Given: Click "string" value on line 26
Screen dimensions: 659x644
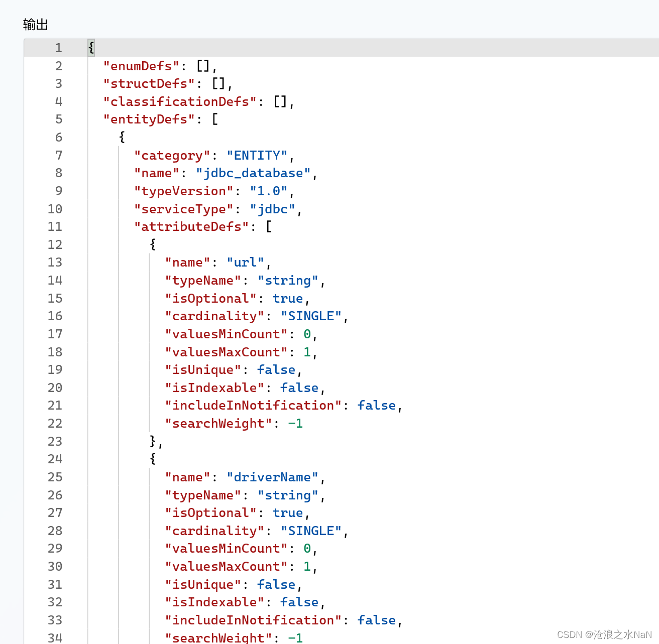Looking at the screenshot, I should pyautogui.click(x=288, y=495).
